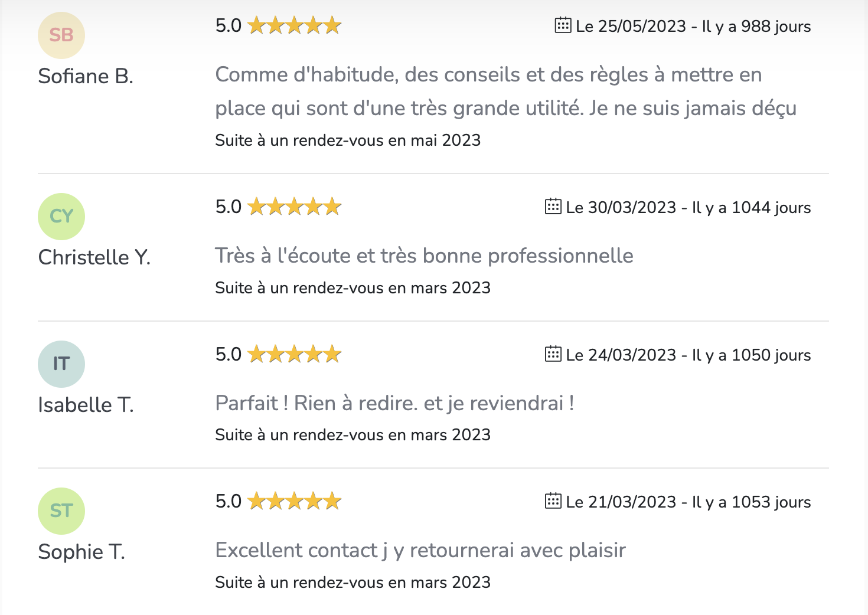This screenshot has height=615, width=868.
Task: Click the star rating on Christelle Y.'s review
Action: coord(295,207)
